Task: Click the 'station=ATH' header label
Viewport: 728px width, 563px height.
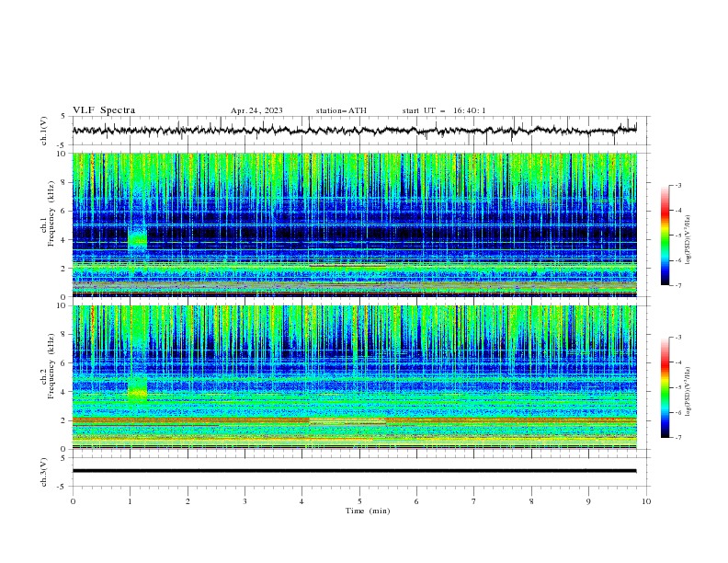Action: (x=341, y=110)
